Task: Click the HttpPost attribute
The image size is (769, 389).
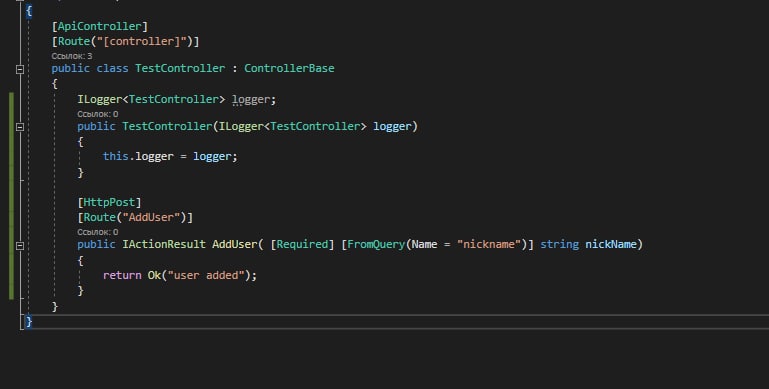Action: pyautogui.click(x=109, y=202)
